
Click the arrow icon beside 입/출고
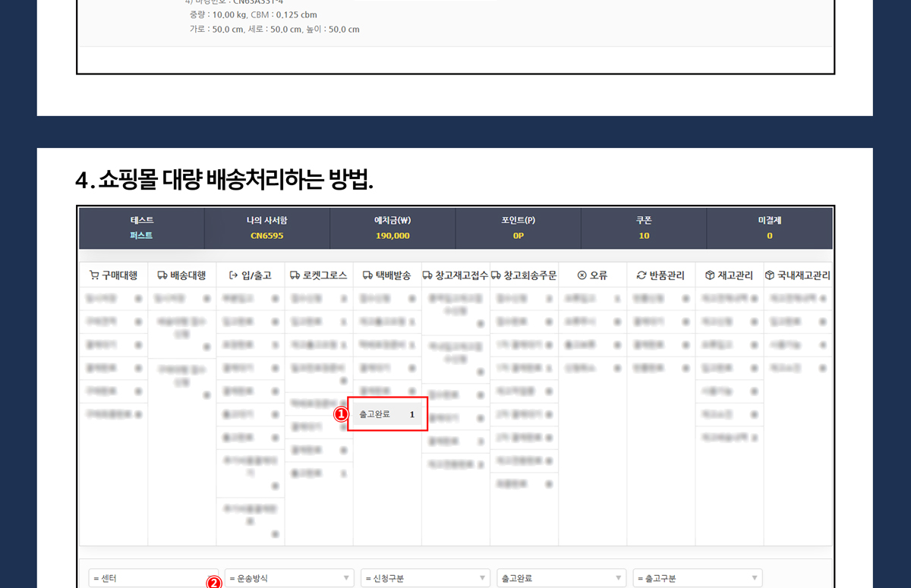pyautogui.click(x=233, y=275)
